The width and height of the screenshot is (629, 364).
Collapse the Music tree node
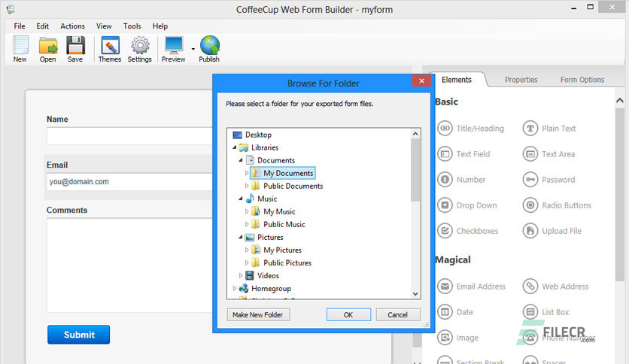pos(241,199)
